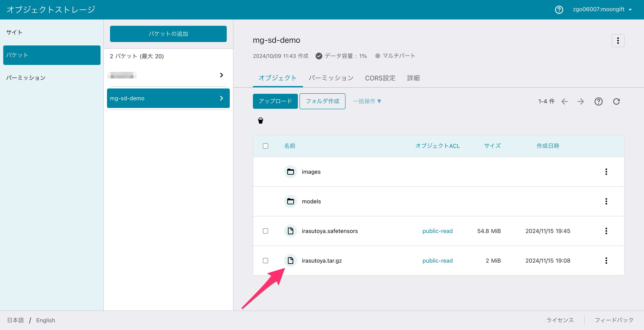Click the アップロード button
The height and width of the screenshot is (330, 644).
[275, 101]
